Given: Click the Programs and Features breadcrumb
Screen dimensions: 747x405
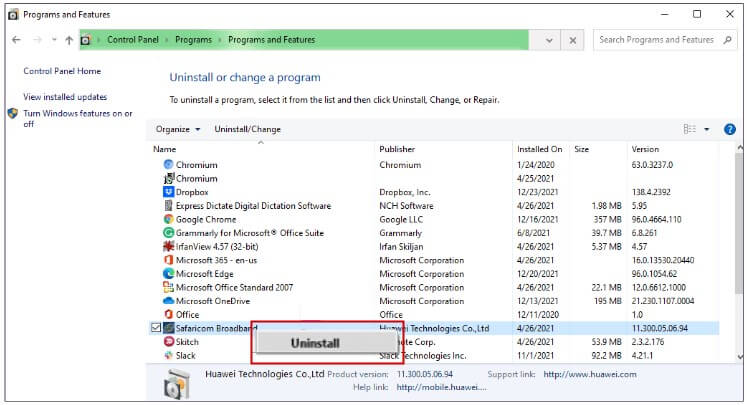Looking at the screenshot, I should point(272,40).
